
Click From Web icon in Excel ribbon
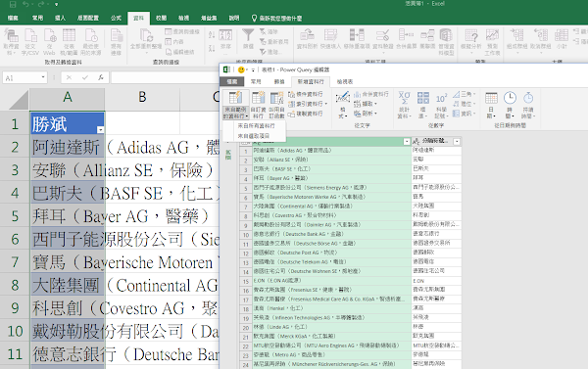[50, 36]
